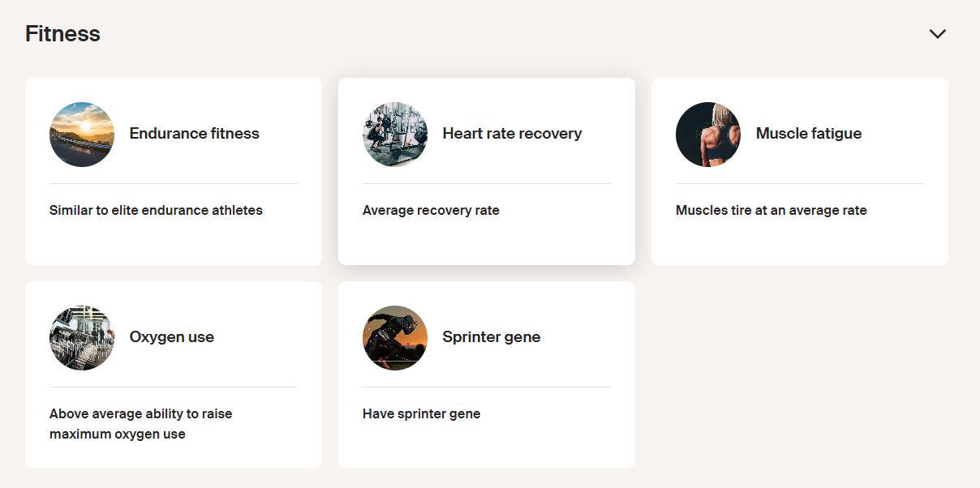980x488 pixels.
Task: Click the Fitness section heading
Action: [62, 34]
